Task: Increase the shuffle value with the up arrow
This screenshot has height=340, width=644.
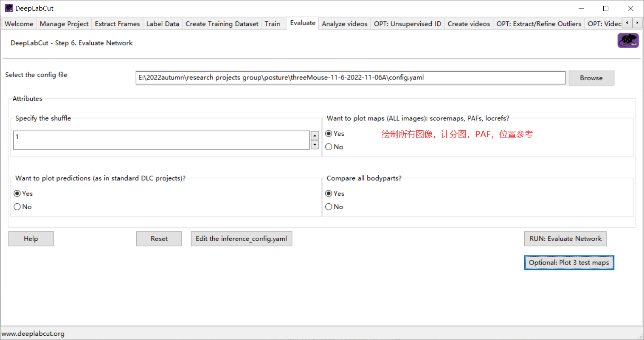Action: 315,135
